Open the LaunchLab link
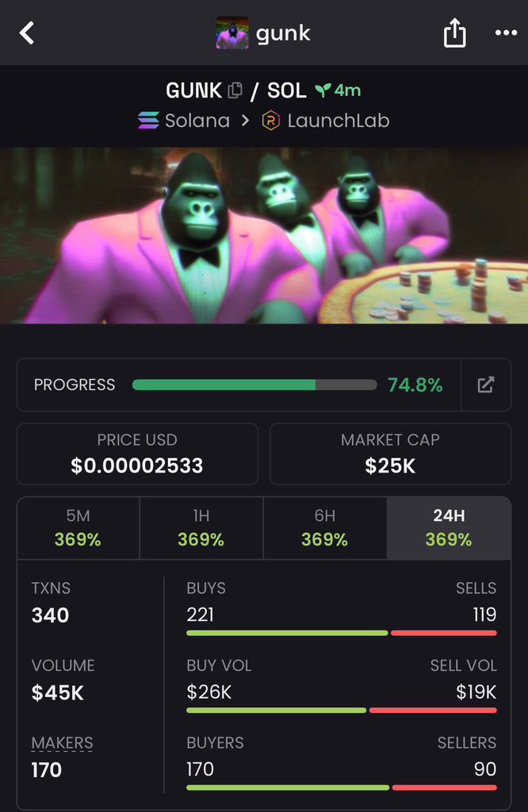 (338, 121)
